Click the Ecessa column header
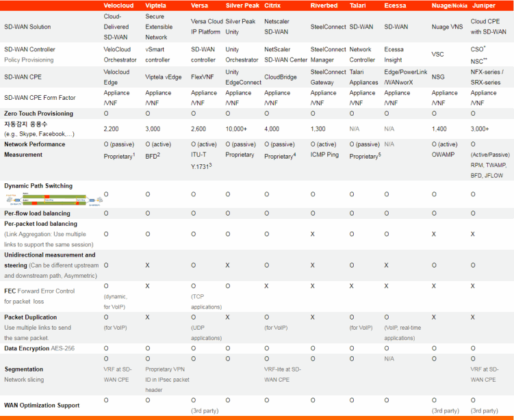 395,5
